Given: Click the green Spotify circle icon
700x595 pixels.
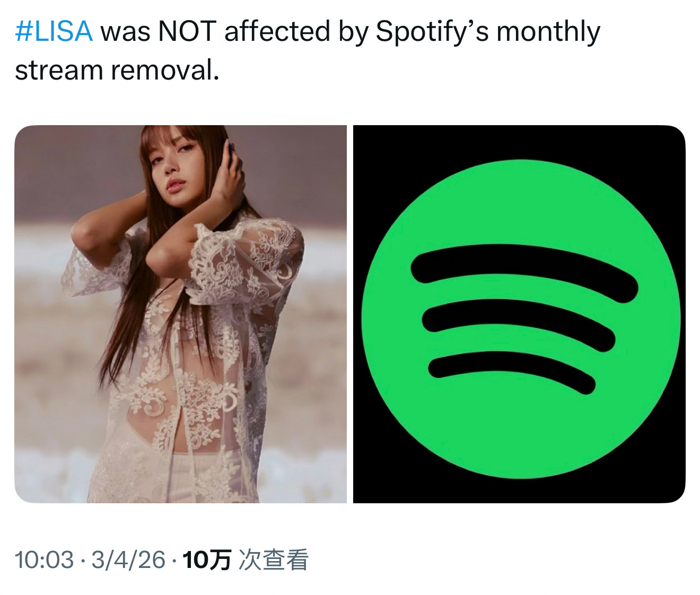Looking at the screenshot, I should [521, 319].
